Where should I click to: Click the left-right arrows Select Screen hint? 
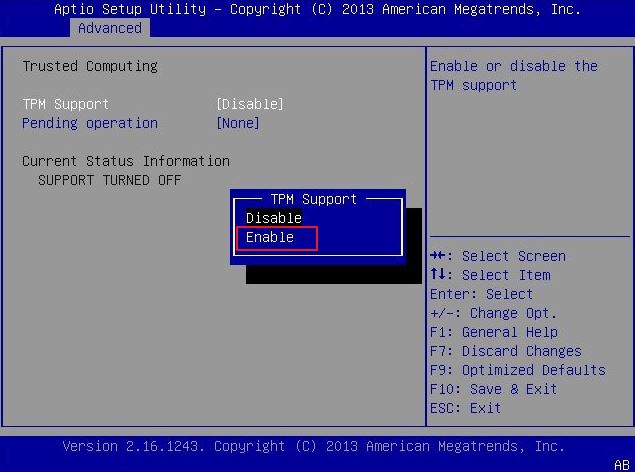click(x=498, y=256)
